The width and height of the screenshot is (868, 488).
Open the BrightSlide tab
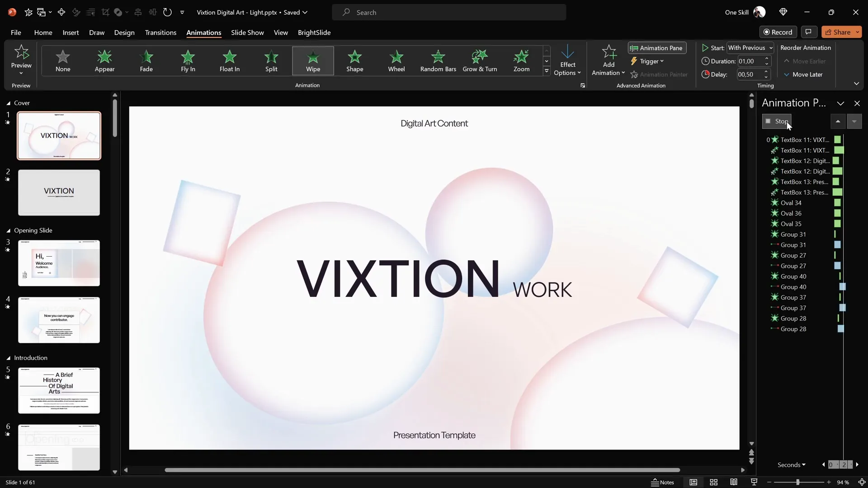314,33
